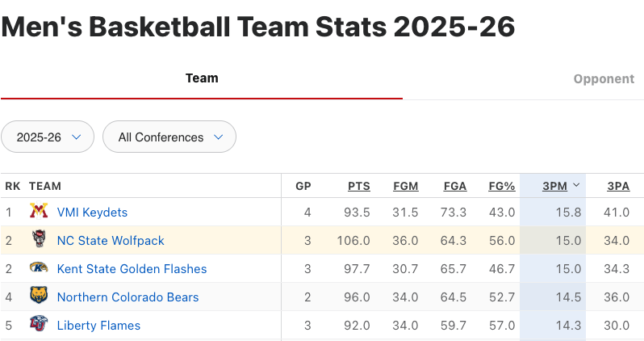Expand the All Conferences dropdown
Viewport: 644px width, 341px height.
click(x=169, y=137)
